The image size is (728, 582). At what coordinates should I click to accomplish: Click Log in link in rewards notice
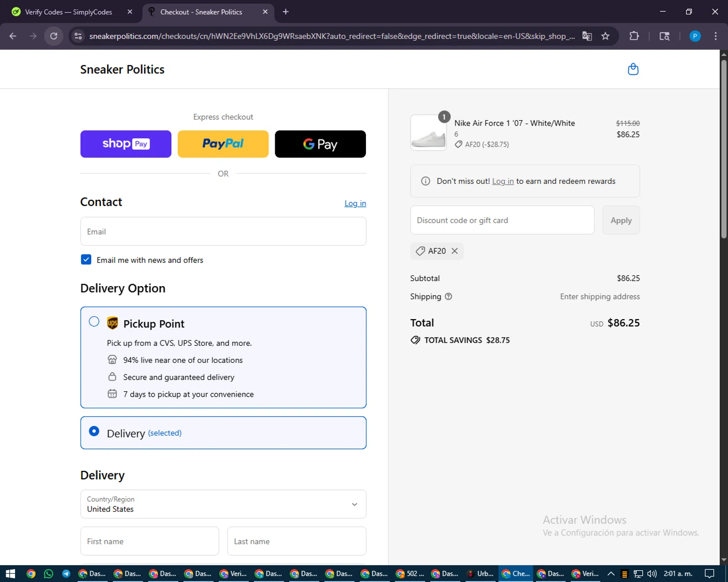click(x=503, y=181)
